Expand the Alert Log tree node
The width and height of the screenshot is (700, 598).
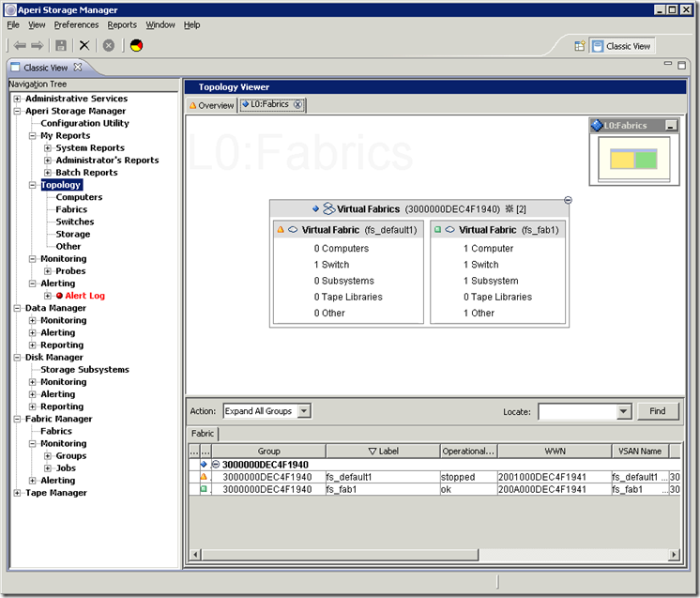[48, 296]
